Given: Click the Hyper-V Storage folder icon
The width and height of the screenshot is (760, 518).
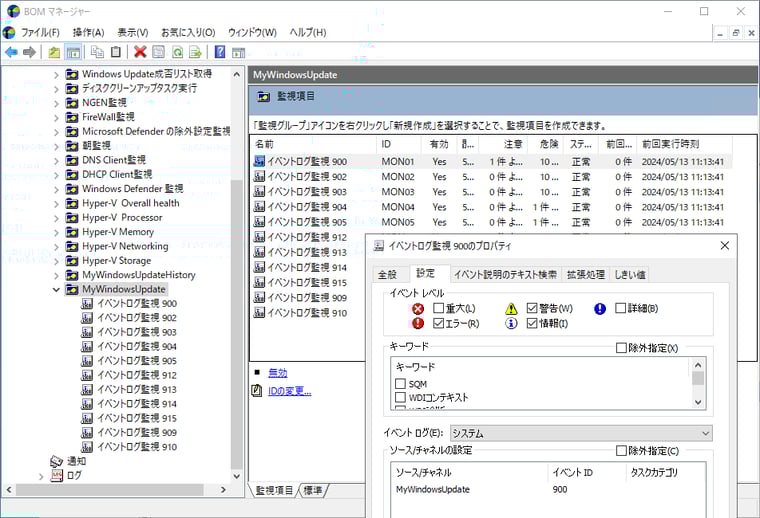Looking at the screenshot, I should [x=72, y=261].
